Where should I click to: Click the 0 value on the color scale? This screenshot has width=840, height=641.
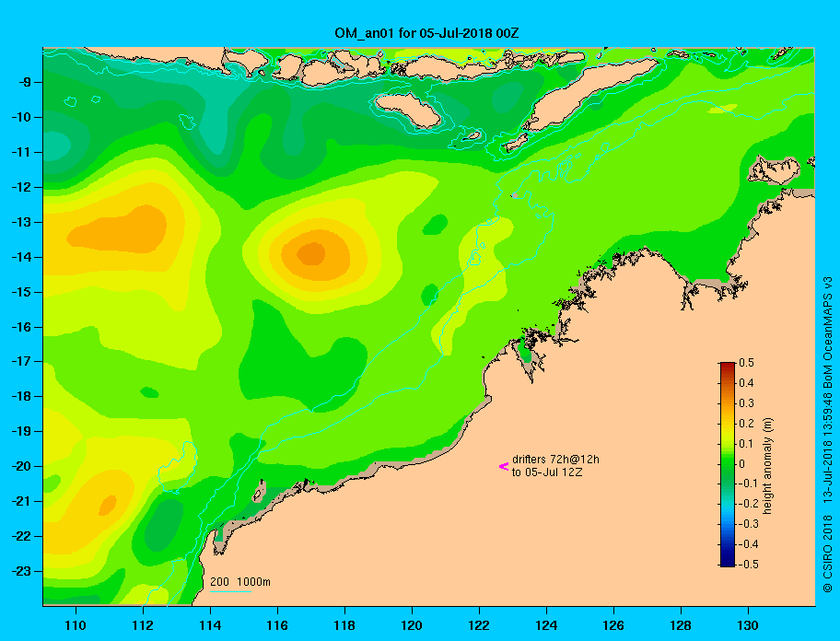point(742,464)
